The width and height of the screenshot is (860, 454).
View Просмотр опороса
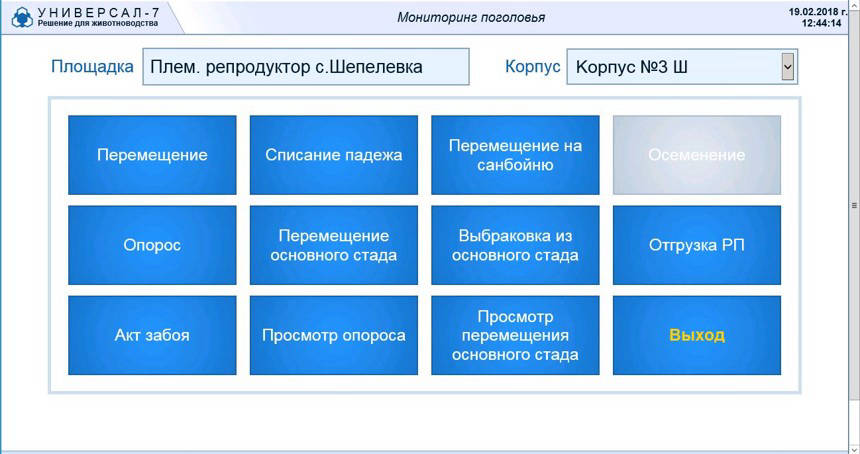tap(333, 335)
